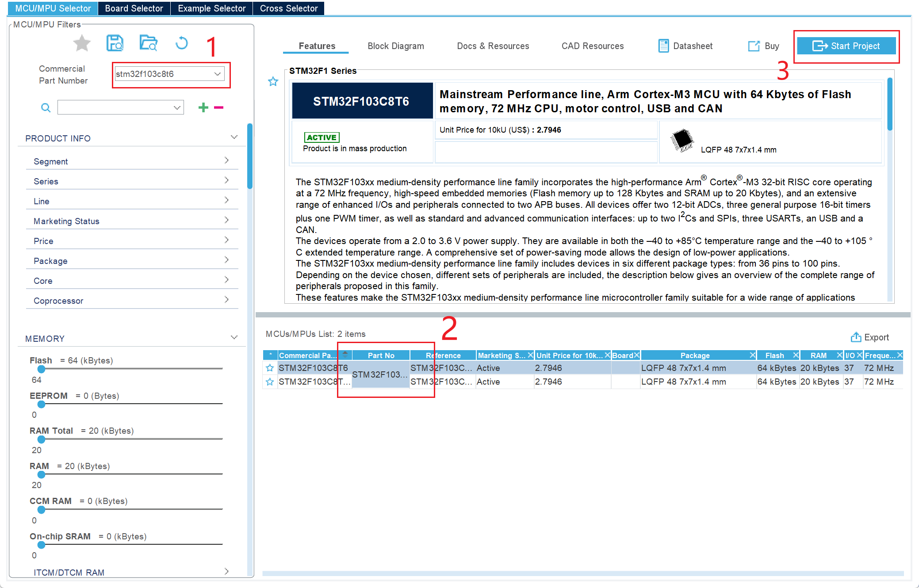Click the load saved search folder icon
Viewport: 919px width, 588px height.
tap(149, 43)
